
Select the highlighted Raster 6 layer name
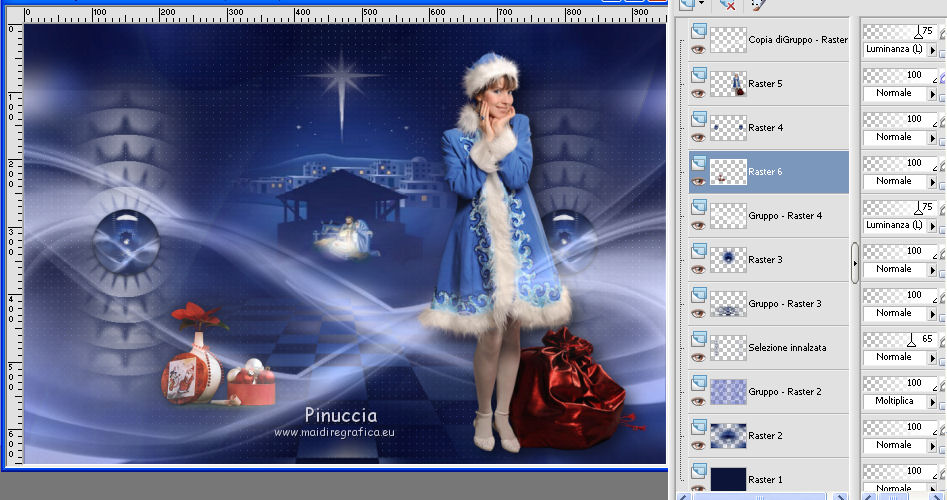click(765, 172)
